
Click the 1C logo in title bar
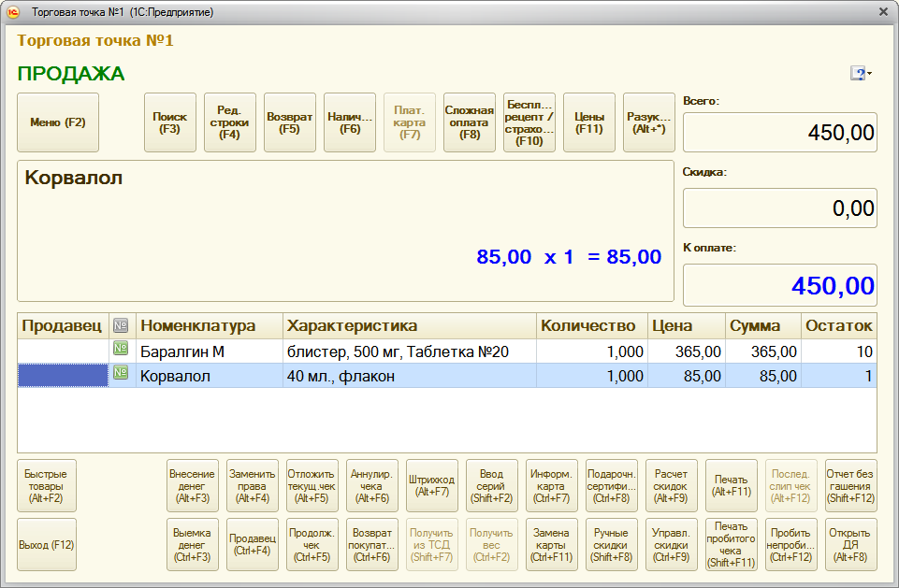point(14,12)
